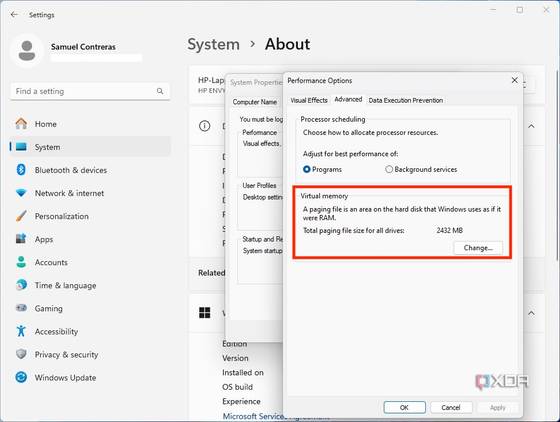Open Data Execution Prevention tab

pos(406,100)
